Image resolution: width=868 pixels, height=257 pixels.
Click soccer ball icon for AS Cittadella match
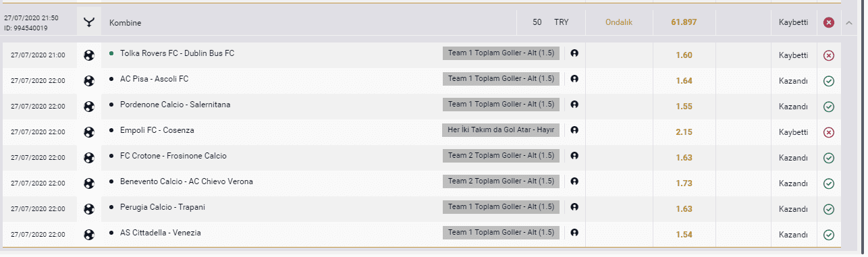[x=88, y=235]
